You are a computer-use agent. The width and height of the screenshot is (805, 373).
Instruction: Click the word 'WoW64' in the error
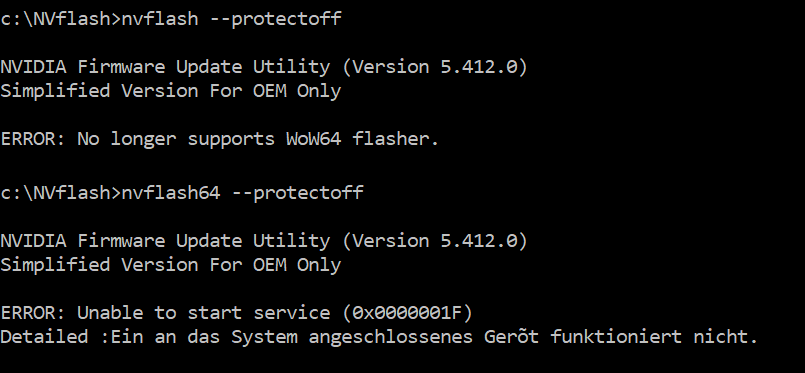point(313,139)
